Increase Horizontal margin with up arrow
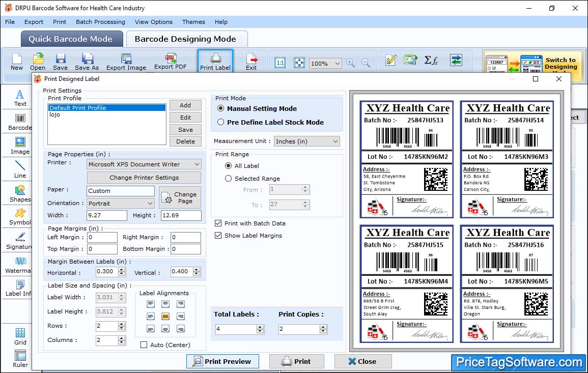This screenshot has width=588, height=373. point(122,270)
